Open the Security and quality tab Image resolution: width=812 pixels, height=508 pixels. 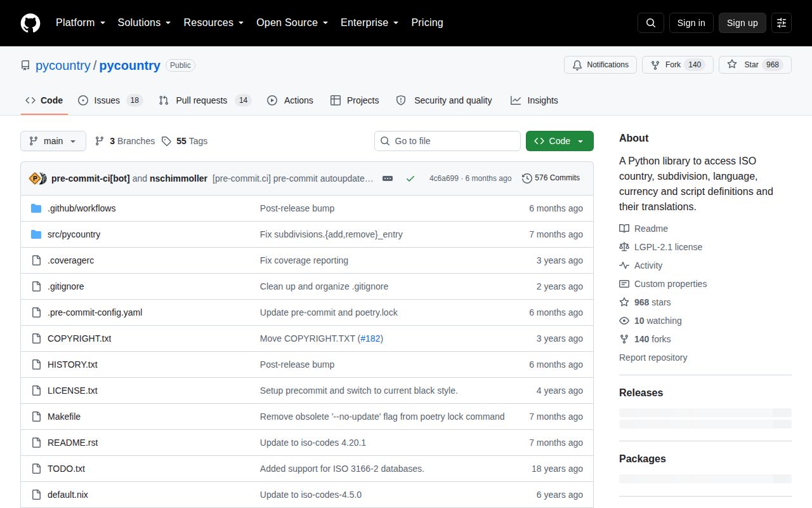click(444, 100)
